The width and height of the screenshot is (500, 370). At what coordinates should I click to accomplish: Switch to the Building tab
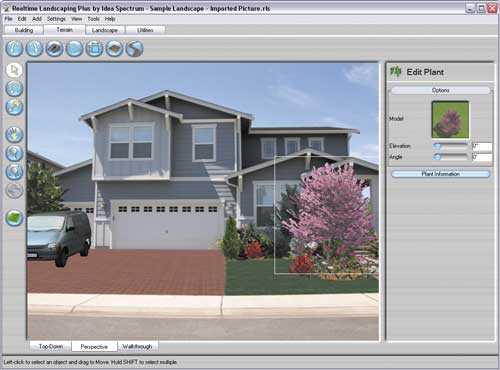(24, 30)
